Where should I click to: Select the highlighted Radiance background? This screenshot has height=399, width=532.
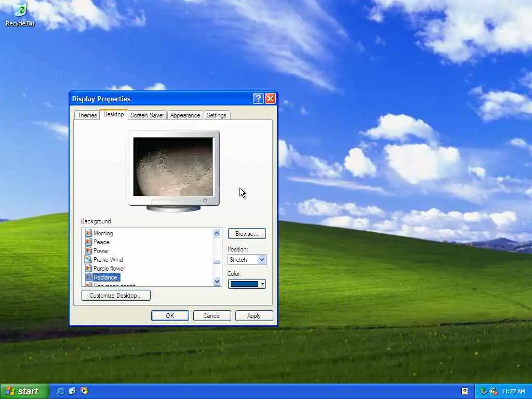point(105,277)
